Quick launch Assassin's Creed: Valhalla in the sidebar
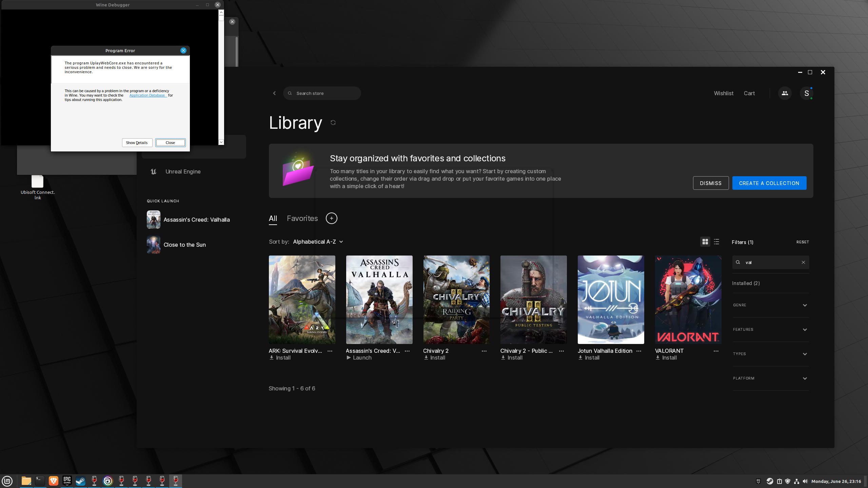 click(x=188, y=220)
